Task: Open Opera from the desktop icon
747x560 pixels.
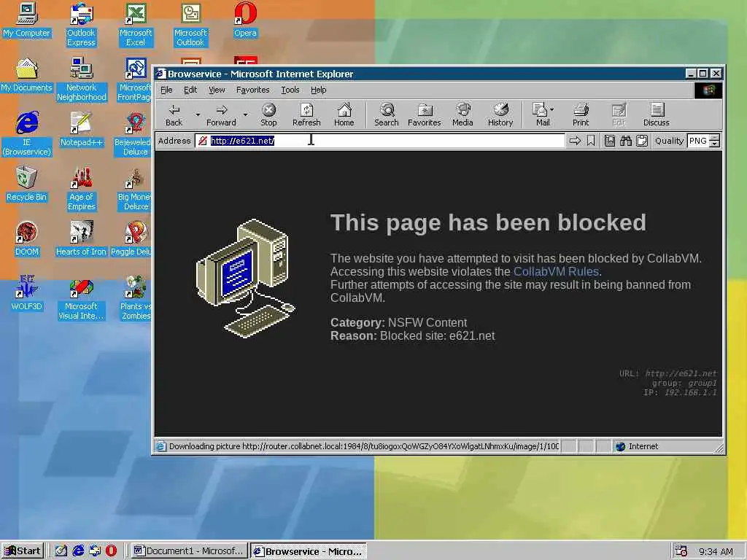Action: tap(245, 20)
